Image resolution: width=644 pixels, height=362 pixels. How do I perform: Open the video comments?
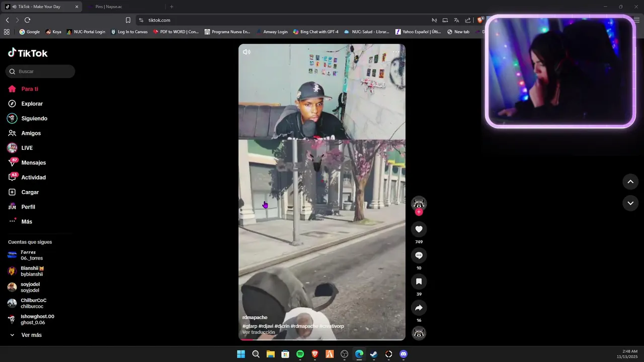(419, 255)
